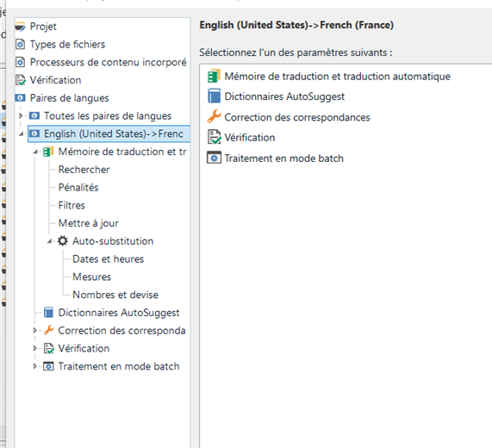
Task: Select top-level Vérification tree item
Action: 55,80
